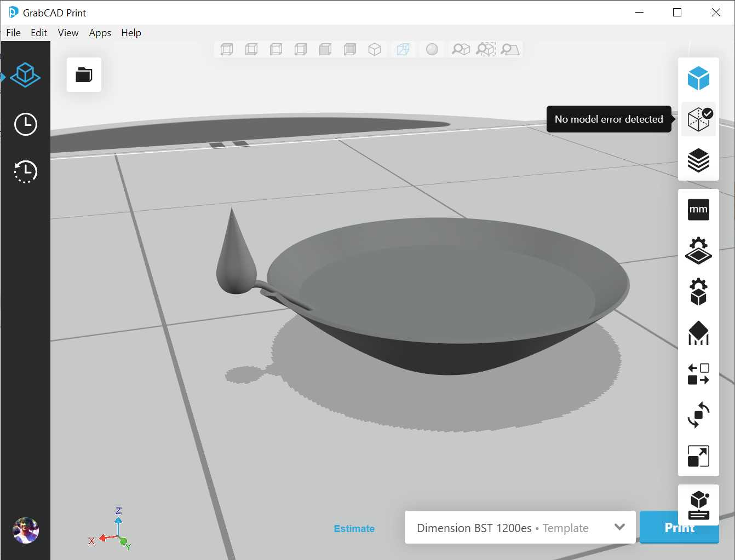The width and height of the screenshot is (735, 560).
Task: Open the Support settings icon
Action: pos(698,333)
